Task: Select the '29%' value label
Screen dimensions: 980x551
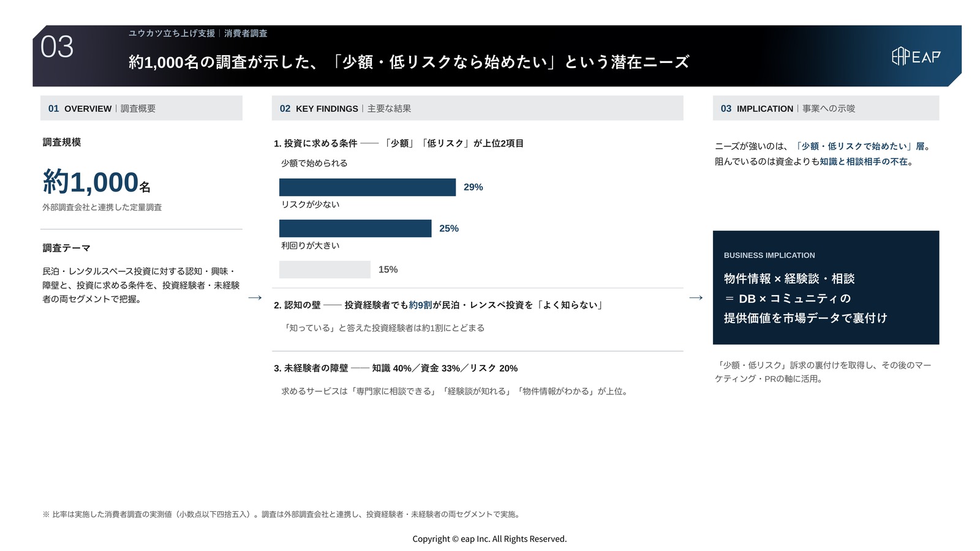Action: pos(473,187)
